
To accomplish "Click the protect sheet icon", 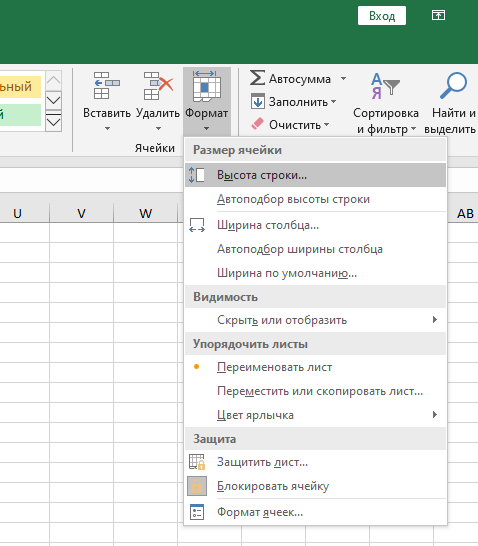I will [197, 462].
